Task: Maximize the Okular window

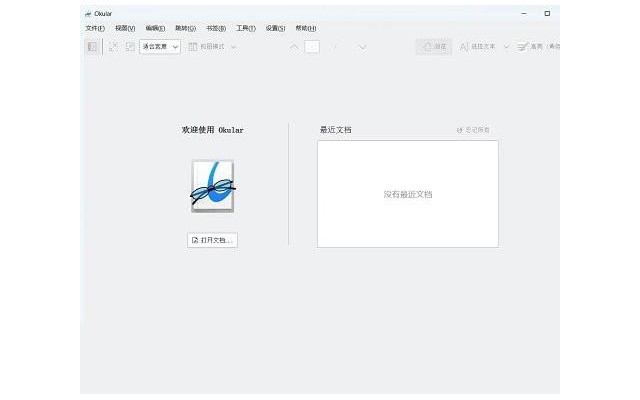Action: [547, 13]
